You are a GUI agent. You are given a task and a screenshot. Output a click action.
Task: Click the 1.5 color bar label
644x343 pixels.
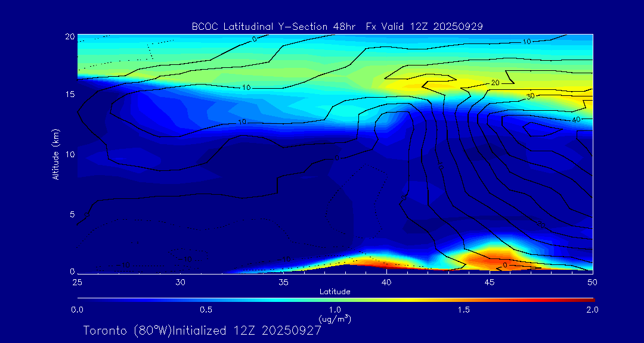point(463,310)
